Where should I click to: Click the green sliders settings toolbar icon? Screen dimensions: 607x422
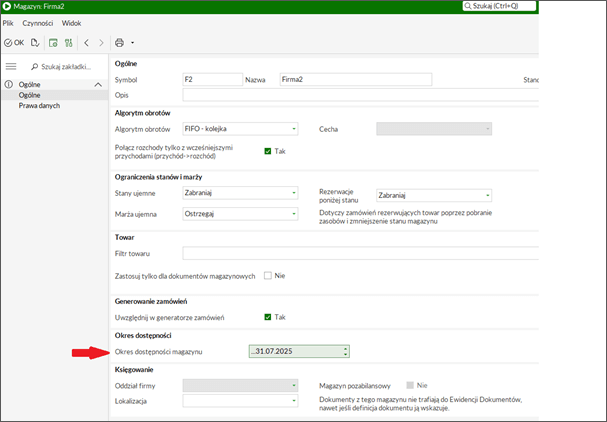pos(68,43)
